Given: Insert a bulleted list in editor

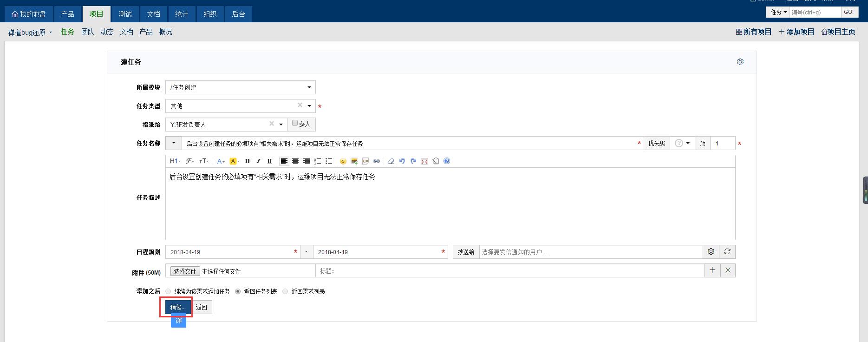Looking at the screenshot, I should coord(329,161).
